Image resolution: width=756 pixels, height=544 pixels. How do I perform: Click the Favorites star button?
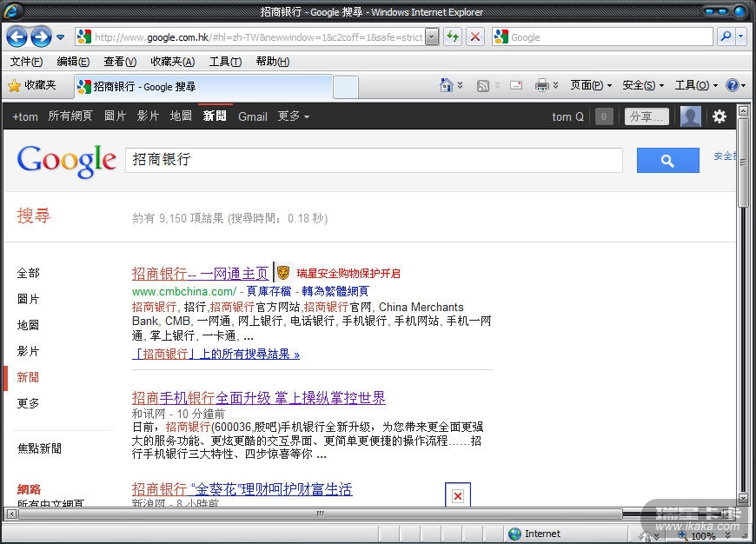pyautogui.click(x=32, y=85)
